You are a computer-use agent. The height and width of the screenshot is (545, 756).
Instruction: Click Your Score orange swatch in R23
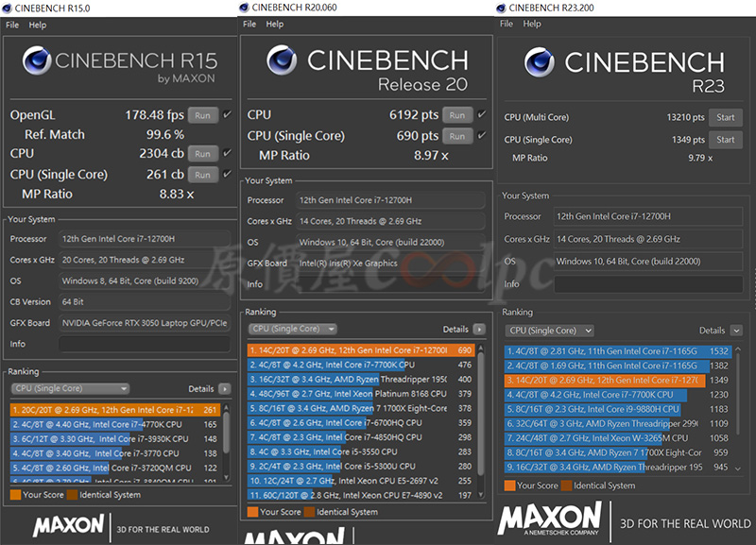pyautogui.click(x=509, y=485)
